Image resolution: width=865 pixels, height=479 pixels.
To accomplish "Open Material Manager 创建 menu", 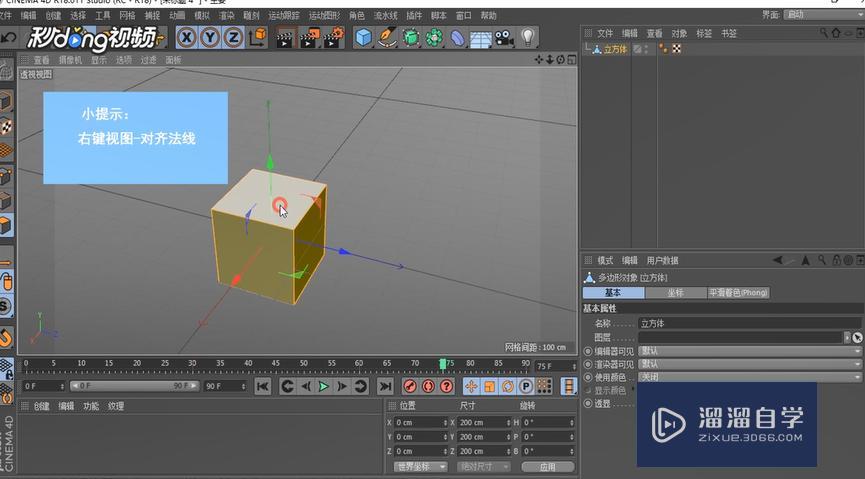I will click(41, 406).
